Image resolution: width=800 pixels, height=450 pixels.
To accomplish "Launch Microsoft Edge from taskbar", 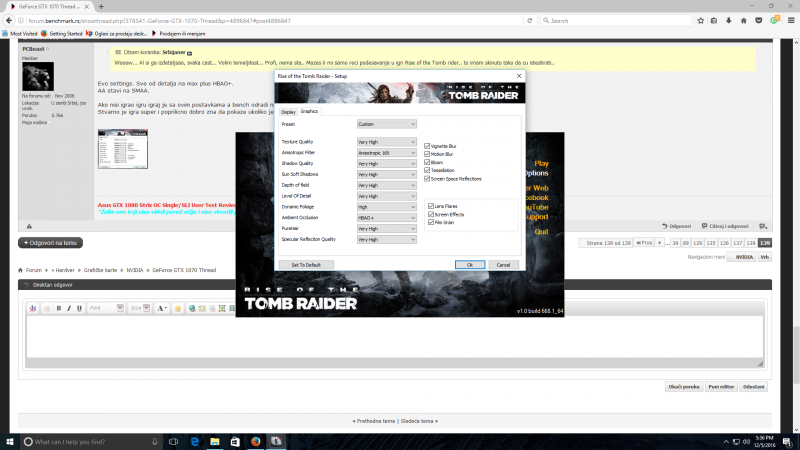I will pyautogui.click(x=194, y=441).
